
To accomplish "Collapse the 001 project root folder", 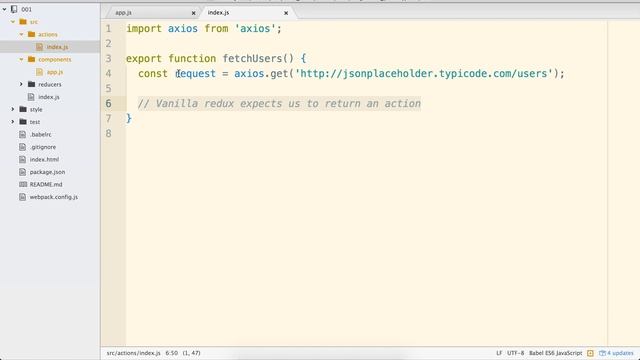I will pyautogui.click(x=4, y=9).
